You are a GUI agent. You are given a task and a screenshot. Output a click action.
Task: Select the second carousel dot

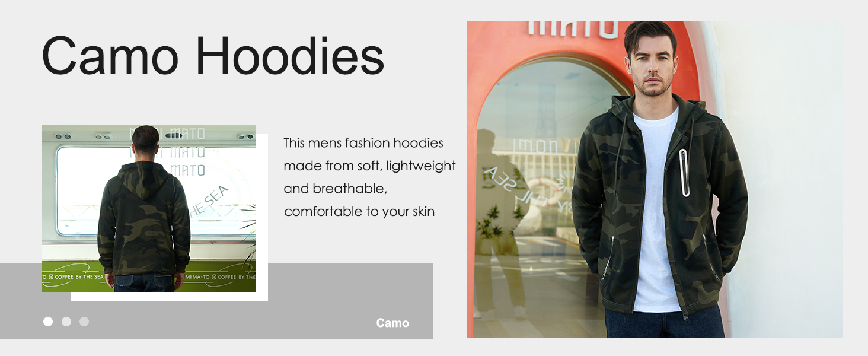66,322
